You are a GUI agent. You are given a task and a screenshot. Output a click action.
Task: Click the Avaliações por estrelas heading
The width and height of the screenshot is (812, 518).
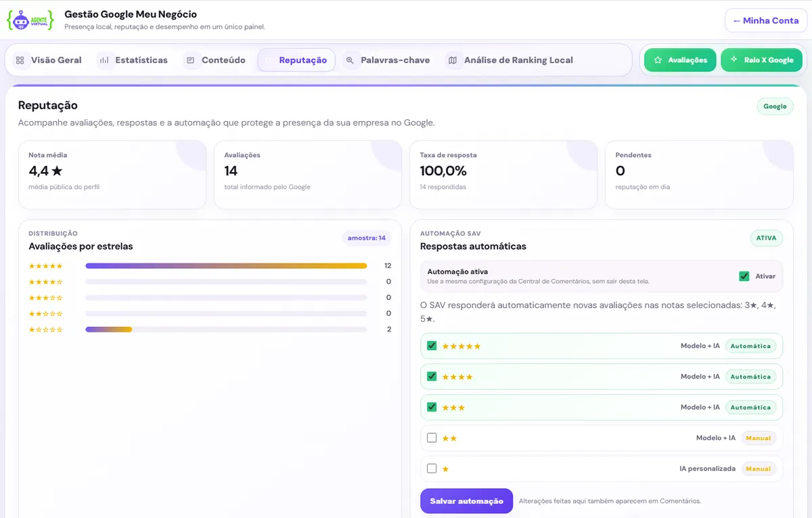tap(81, 246)
